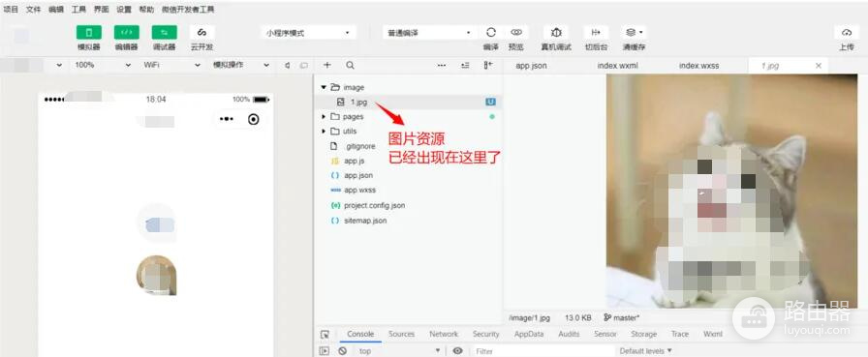
Task: Click the clear console icon
Action: (x=343, y=351)
